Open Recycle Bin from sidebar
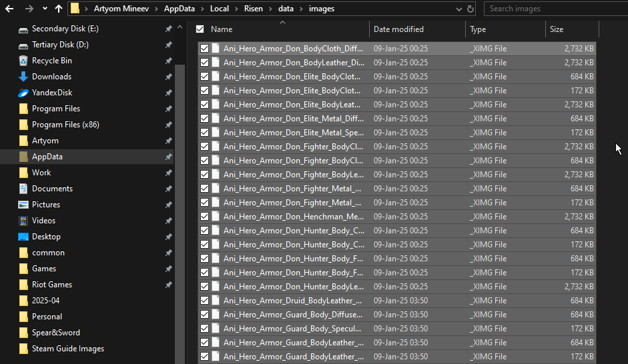The height and width of the screenshot is (364, 628). point(51,61)
